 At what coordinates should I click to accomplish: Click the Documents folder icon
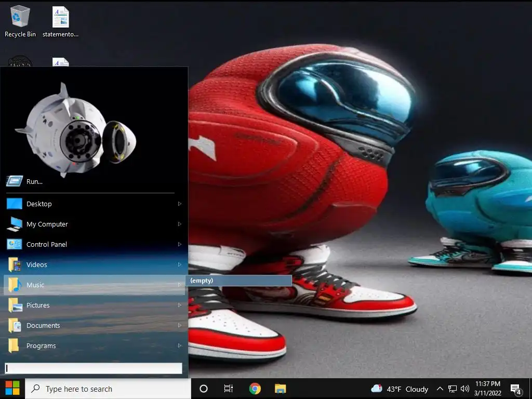15,325
